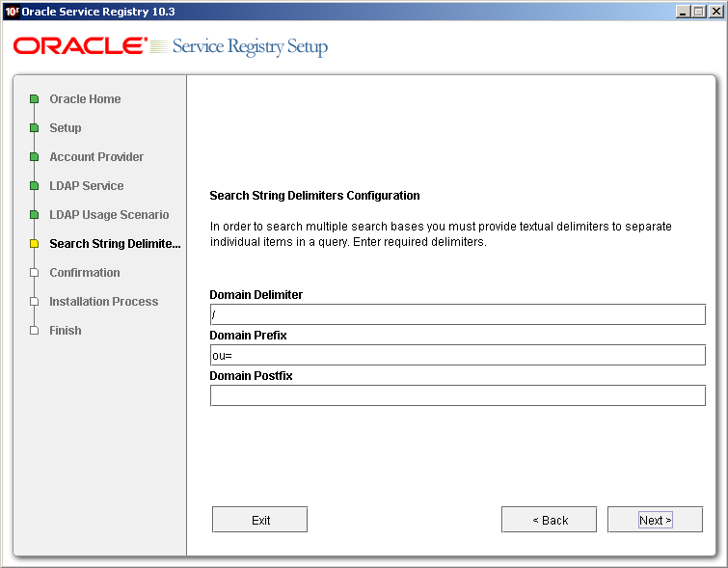Close the Oracle Service Registry window
Viewport: 728px width, 568px height.
[x=715, y=12]
